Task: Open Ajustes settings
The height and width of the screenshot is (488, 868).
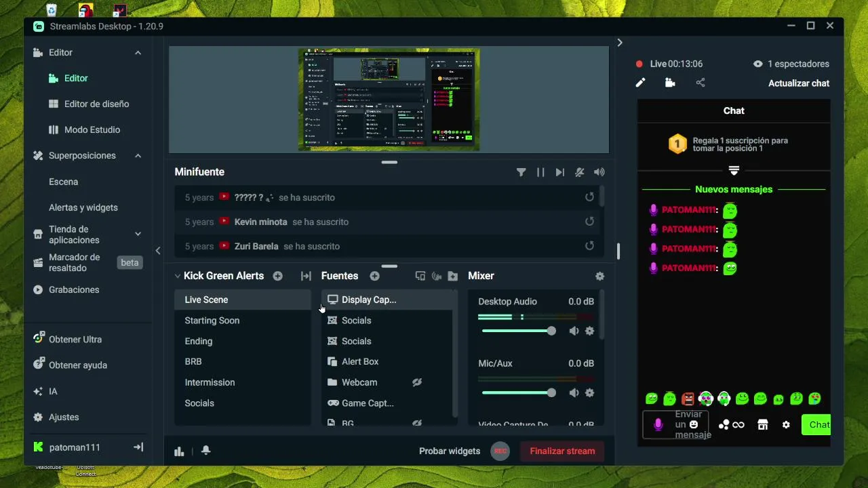Action: click(64, 418)
